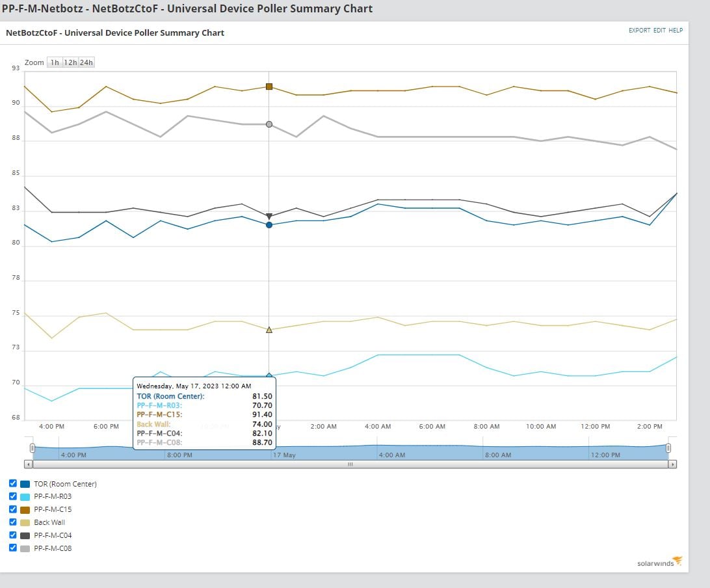Image resolution: width=710 pixels, height=588 pixels.
Task: Click the PP-F-M-R03 light blue legend swatch
Action: click(25, 496)
